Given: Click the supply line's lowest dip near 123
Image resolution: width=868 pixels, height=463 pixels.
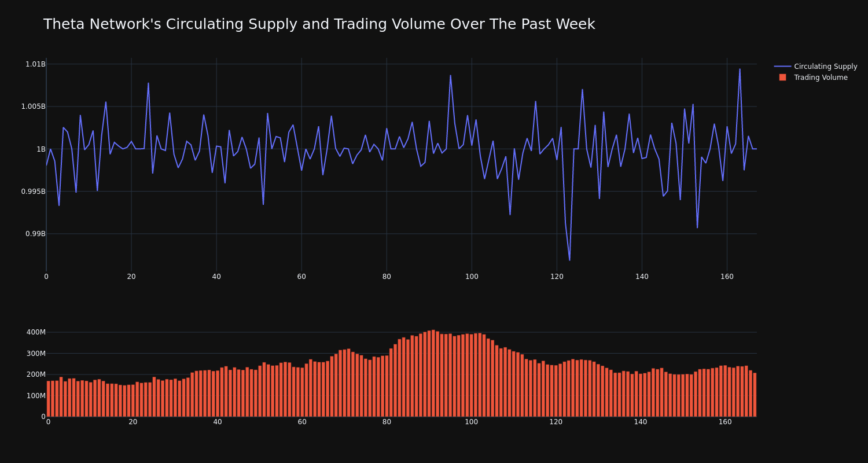Looking at the screenshot, I should pos(569,260).
